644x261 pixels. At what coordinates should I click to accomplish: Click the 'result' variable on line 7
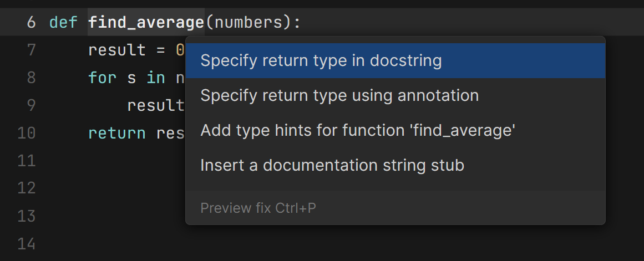pyautogui.click(x=116, y=50)
